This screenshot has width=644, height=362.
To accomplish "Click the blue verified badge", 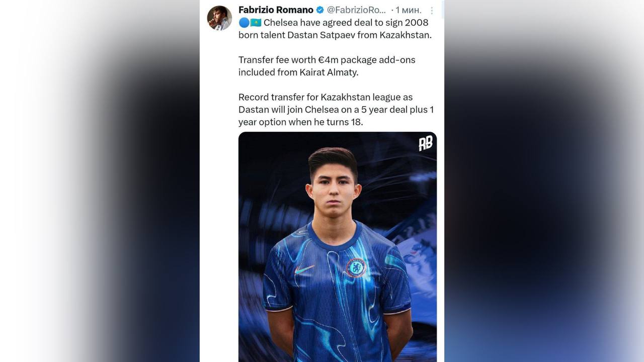I will pos(320,10).
